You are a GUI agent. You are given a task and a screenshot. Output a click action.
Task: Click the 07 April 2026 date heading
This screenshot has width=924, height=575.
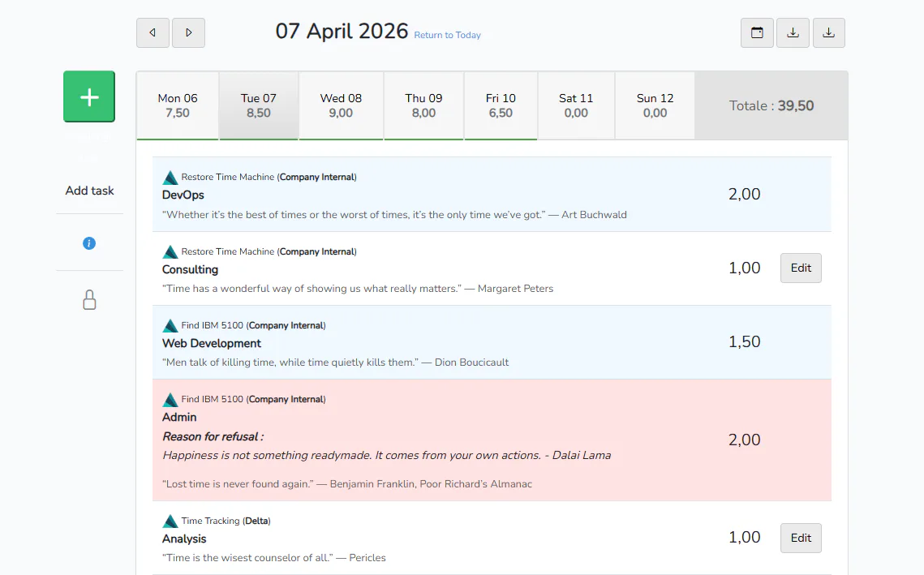[342, 32]
